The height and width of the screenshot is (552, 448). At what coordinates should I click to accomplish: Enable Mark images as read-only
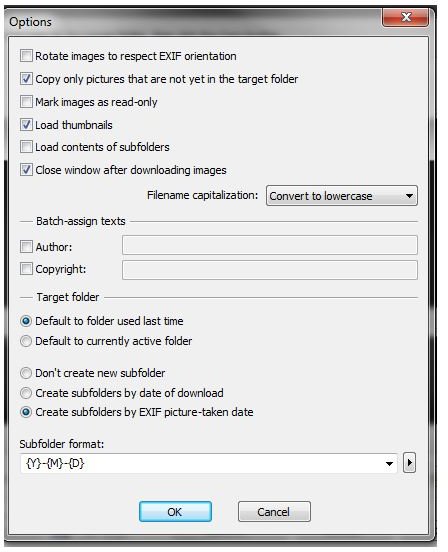pos(26,102)
